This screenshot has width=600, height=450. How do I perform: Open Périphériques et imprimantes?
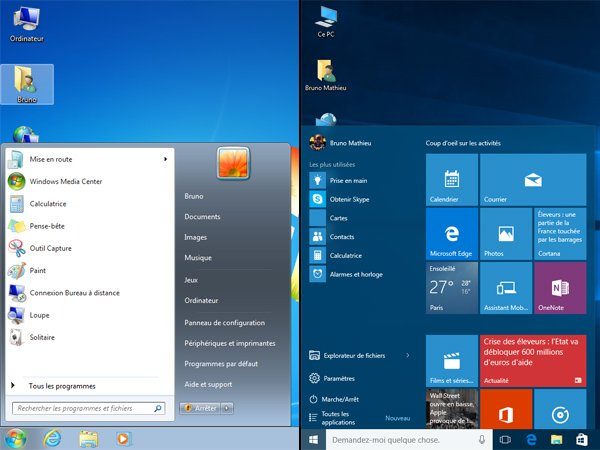pyautogui.click(x=230, y=343)
